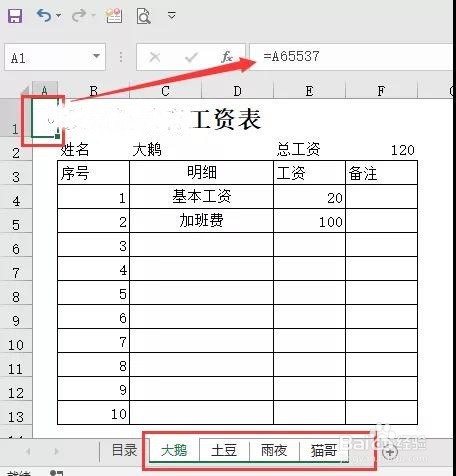Viewport: 456px width, 476px height.
Task: Select column B header
Action: [x=94, y=90]
